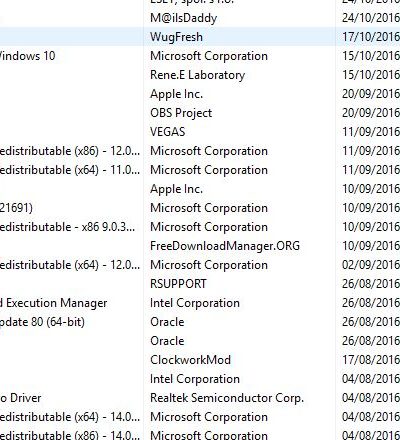Select the Rene.E Laboratory entry
400x440 pixels.
point(198,75)
